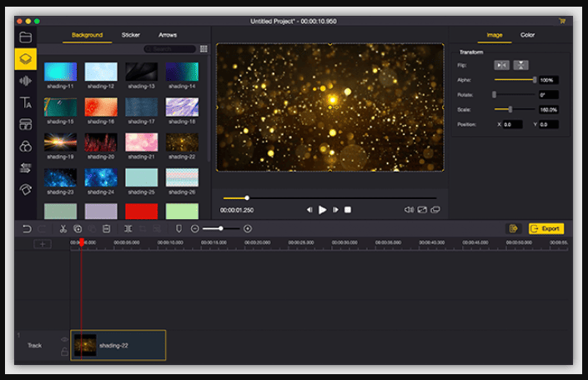Click the Position Y value field
588x380 pixels.
(549, 124)
